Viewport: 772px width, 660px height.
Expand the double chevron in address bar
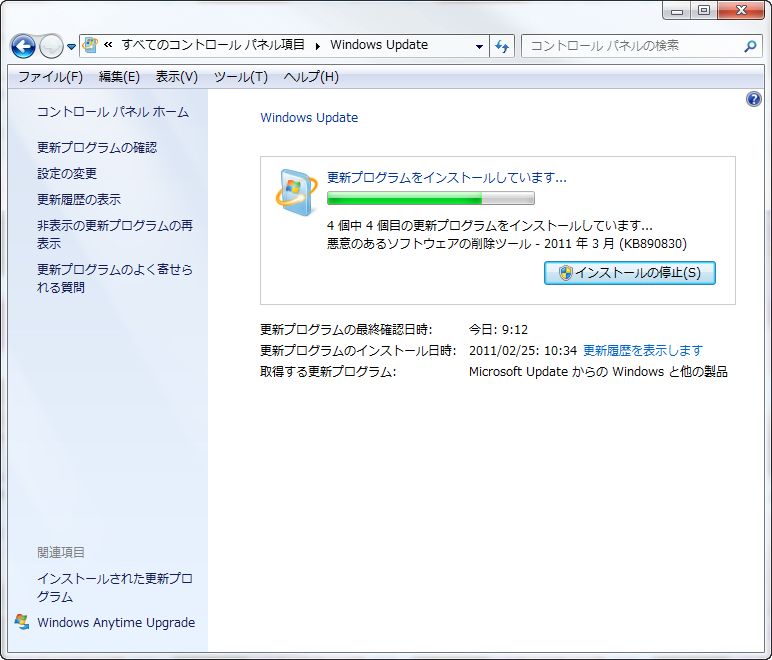pyautogui.click(x=108, y=45)
